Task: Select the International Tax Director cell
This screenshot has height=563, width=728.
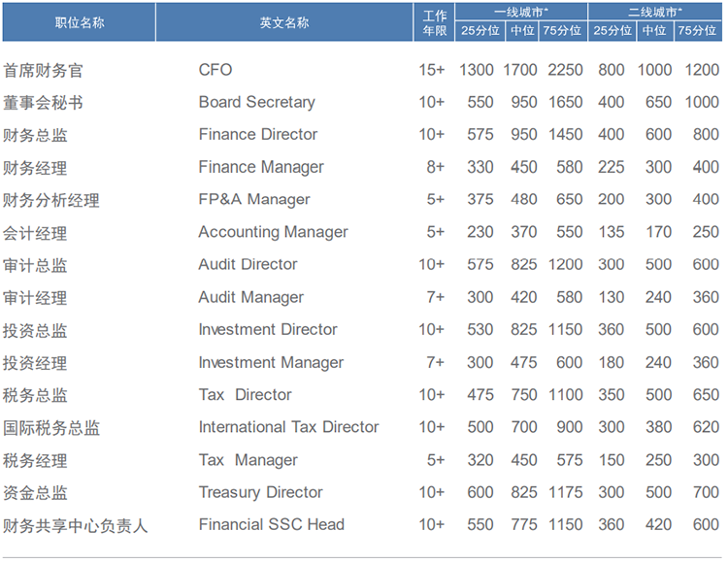Action: [288, 427]
